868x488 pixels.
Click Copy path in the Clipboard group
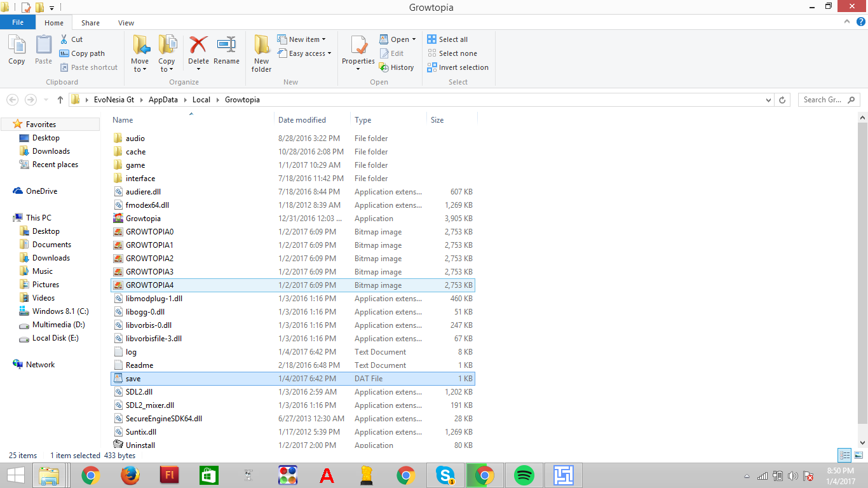[82, 53]
